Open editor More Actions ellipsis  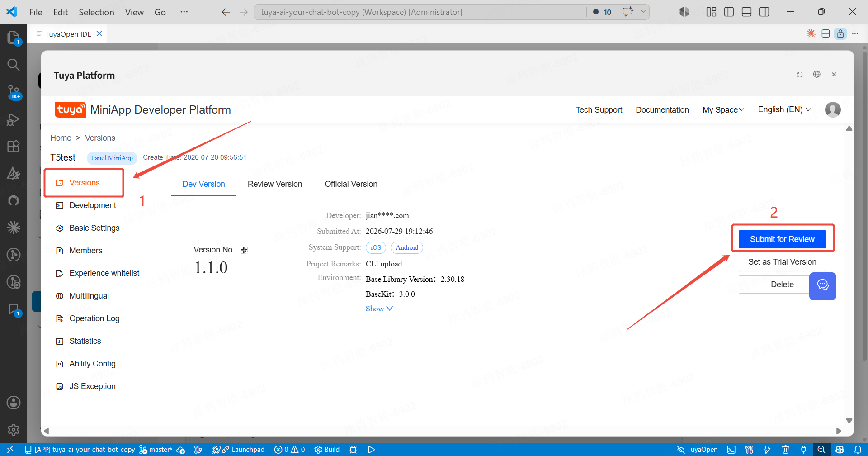click(x=855, y=33)
